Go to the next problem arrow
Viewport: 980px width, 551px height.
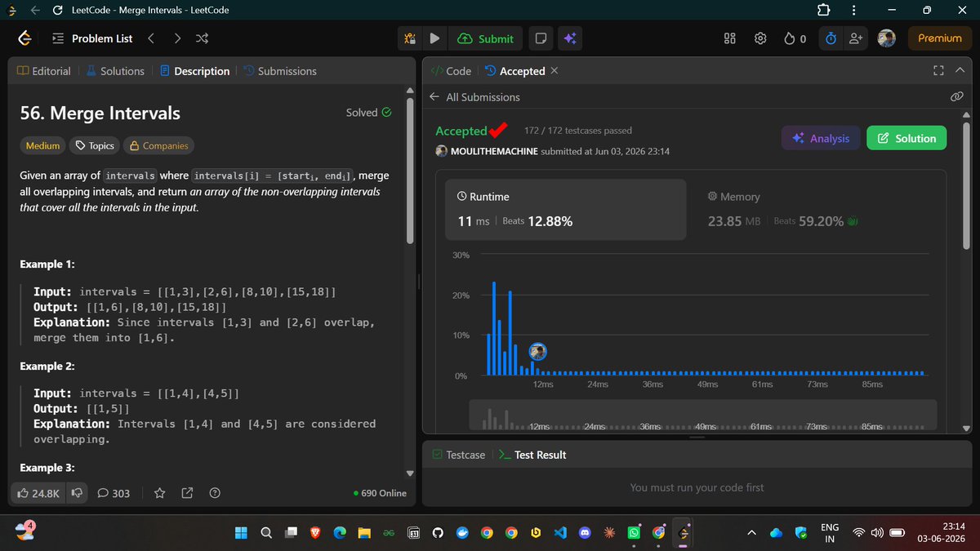tap(177, 38)
